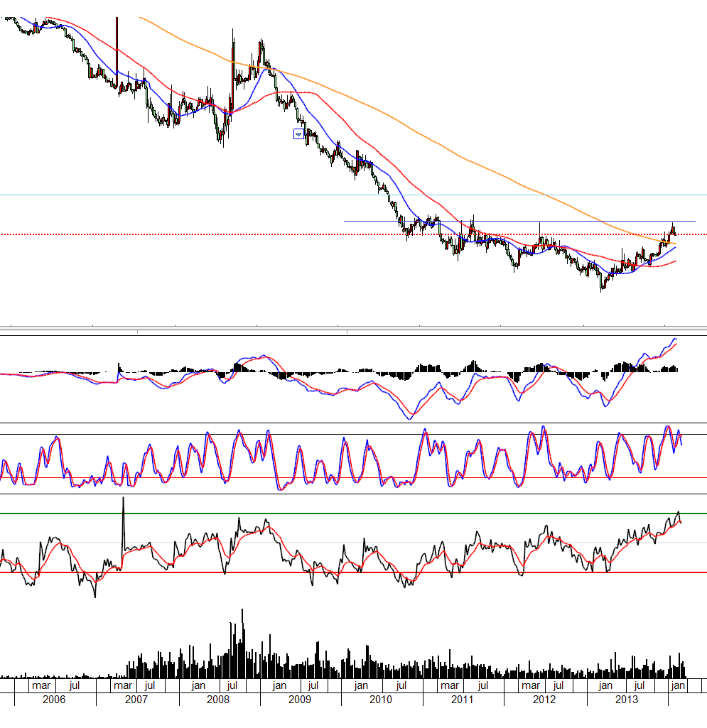The height and width of the screenshot is (728, 707).
Task: Click the "jul" month label above 2009
Action: coord(313,685)
